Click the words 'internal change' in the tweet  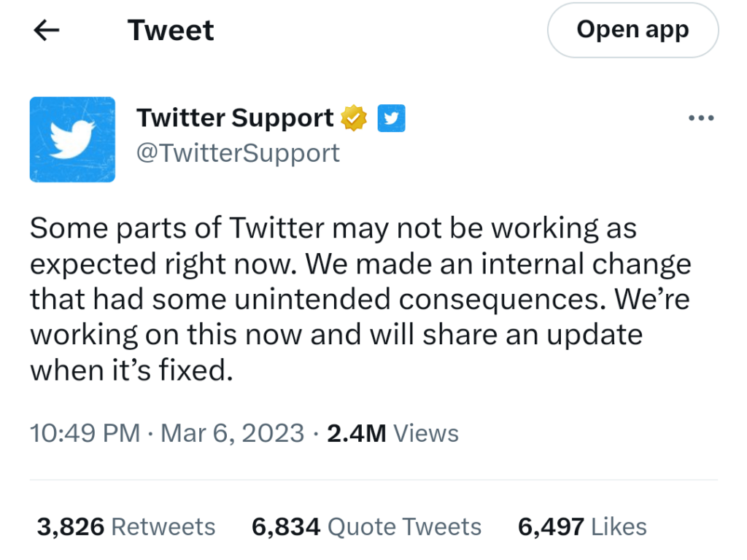coord(586,264)
